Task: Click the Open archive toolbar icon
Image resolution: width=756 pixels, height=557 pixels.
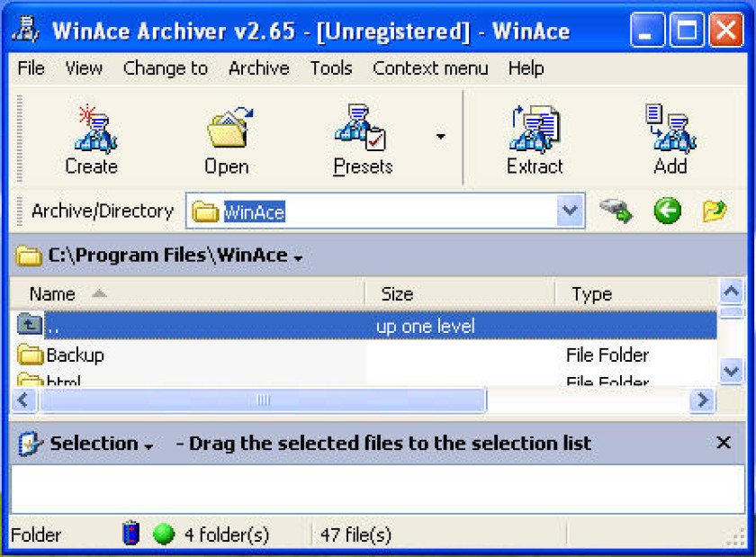Action: 230,128
